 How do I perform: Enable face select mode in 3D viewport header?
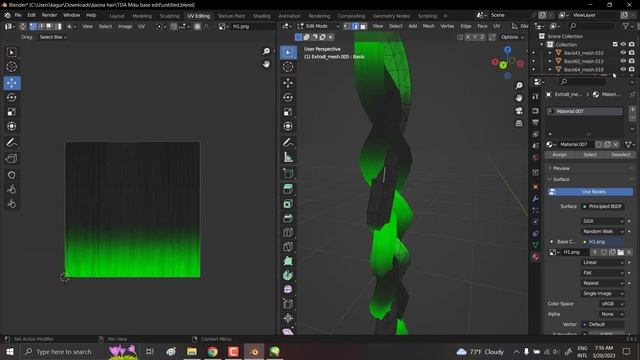click(x=363, y=26)
